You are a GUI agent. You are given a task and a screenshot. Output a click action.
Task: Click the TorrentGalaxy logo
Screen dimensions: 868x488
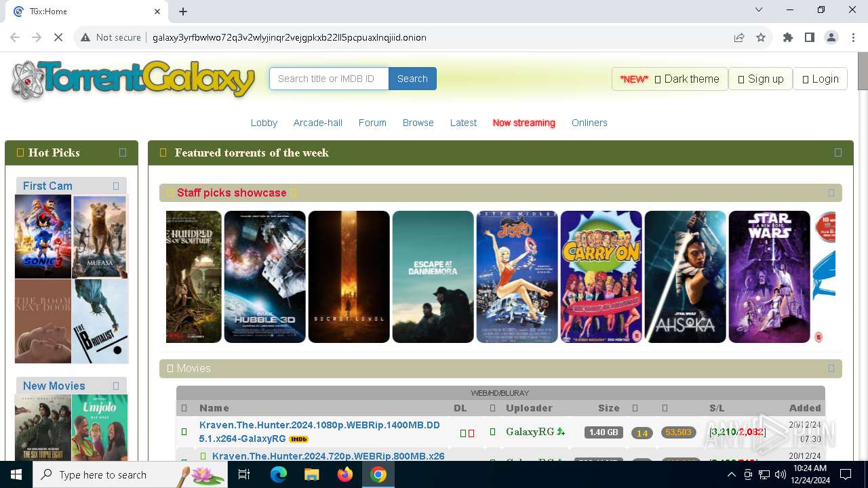pyautogui.click(x=134, y=80)
